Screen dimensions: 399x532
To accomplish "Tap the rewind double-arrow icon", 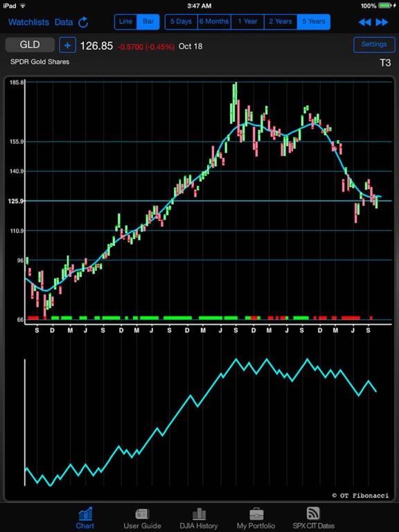I will (x=365, y=22).
